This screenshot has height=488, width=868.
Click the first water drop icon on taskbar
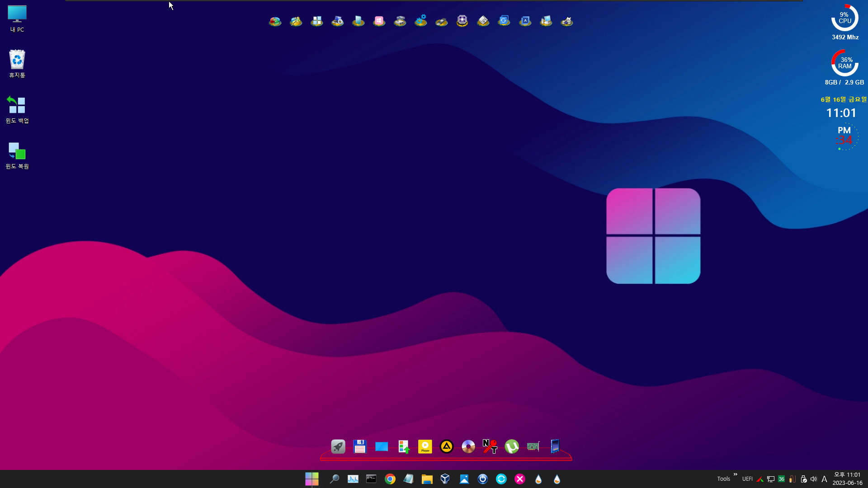pyautogui.click(x=538, y=479)
